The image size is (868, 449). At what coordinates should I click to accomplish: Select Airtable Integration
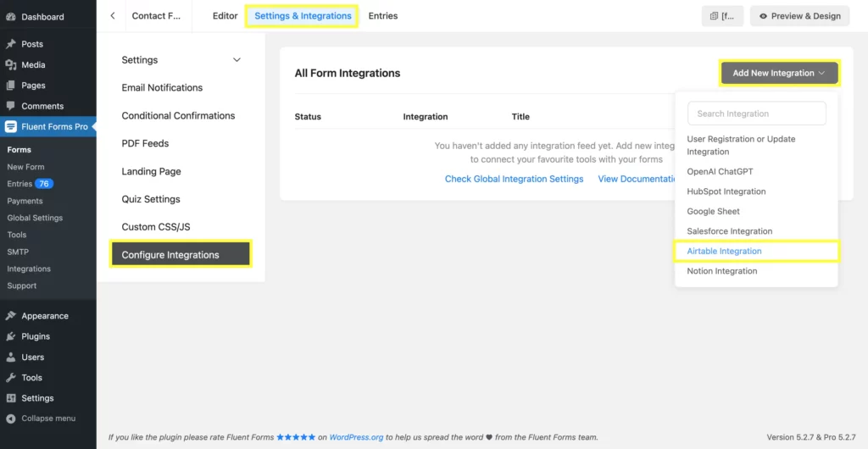point(724,251)
